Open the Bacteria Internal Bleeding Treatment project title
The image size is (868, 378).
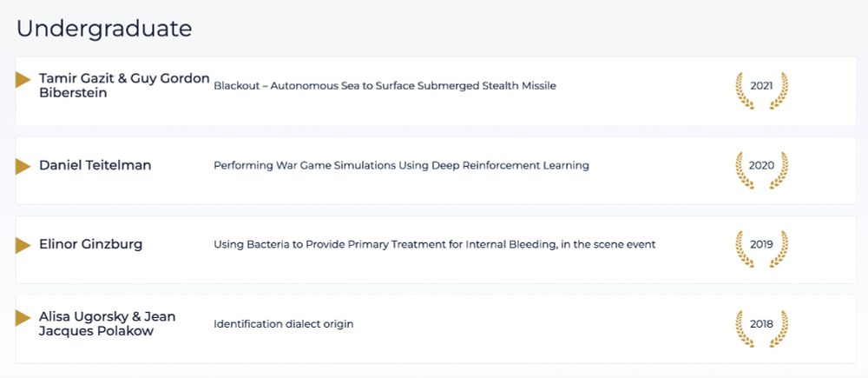pos(434,245)
